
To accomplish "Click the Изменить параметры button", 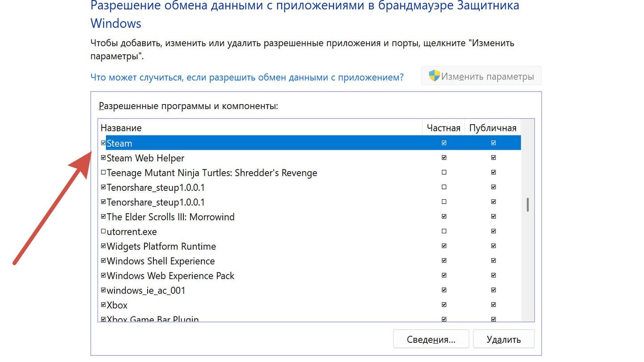I will (x=481, y=76).
